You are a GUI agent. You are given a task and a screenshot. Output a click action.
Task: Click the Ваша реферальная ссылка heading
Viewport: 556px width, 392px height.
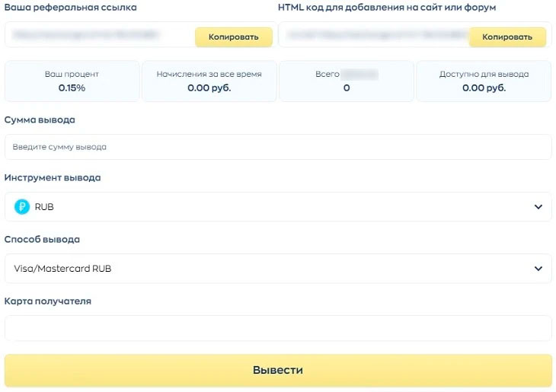click(x=71, y=7)
